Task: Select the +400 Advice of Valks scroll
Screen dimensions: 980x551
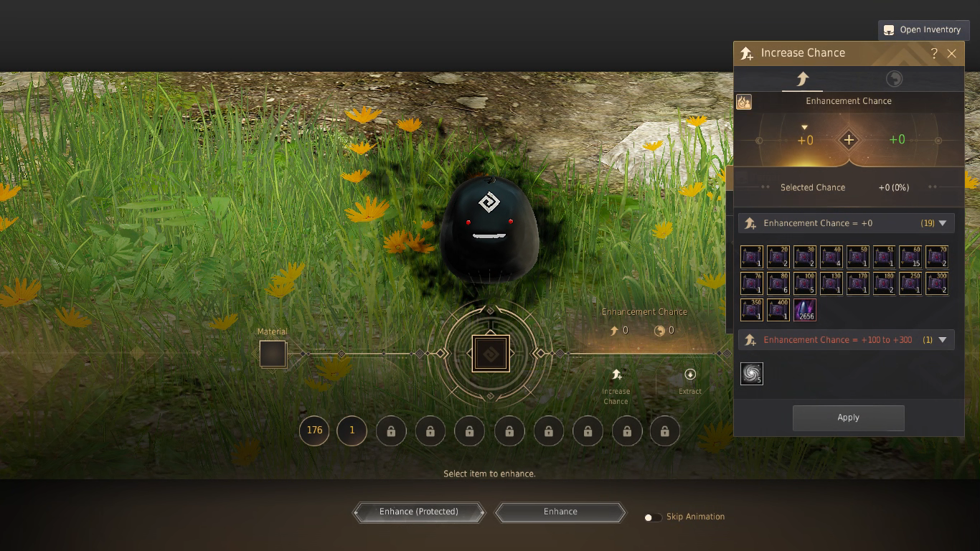Action: 778,310
